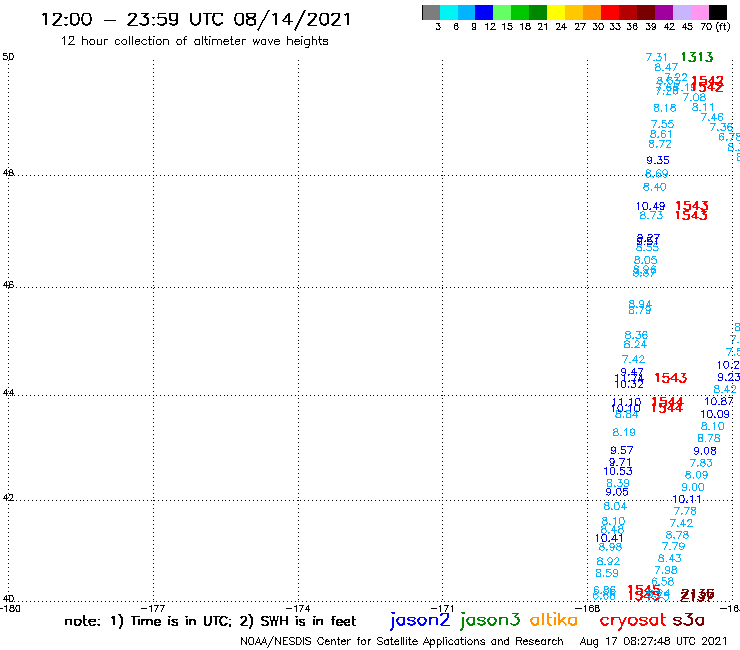Click the note stating SWH is in feet
740x650 pixels.
(210, 621)
